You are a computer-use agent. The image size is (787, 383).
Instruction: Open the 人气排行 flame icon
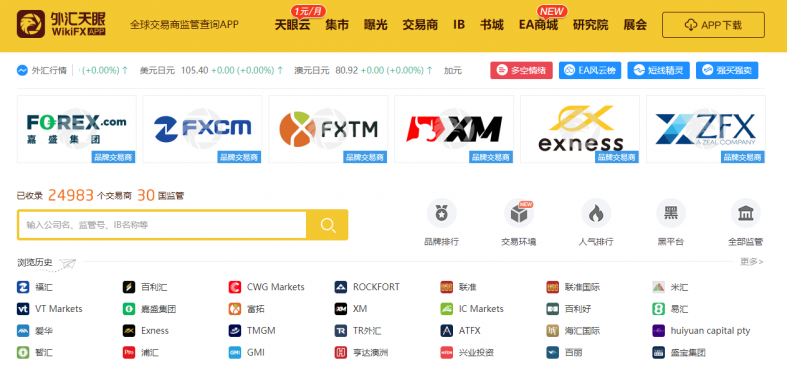(596, 213)
